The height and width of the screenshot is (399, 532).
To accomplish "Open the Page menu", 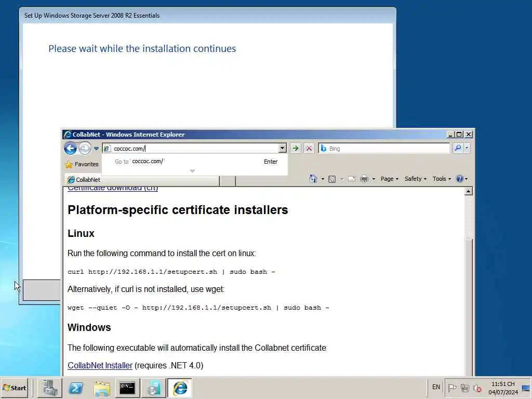I will (390, 179).
